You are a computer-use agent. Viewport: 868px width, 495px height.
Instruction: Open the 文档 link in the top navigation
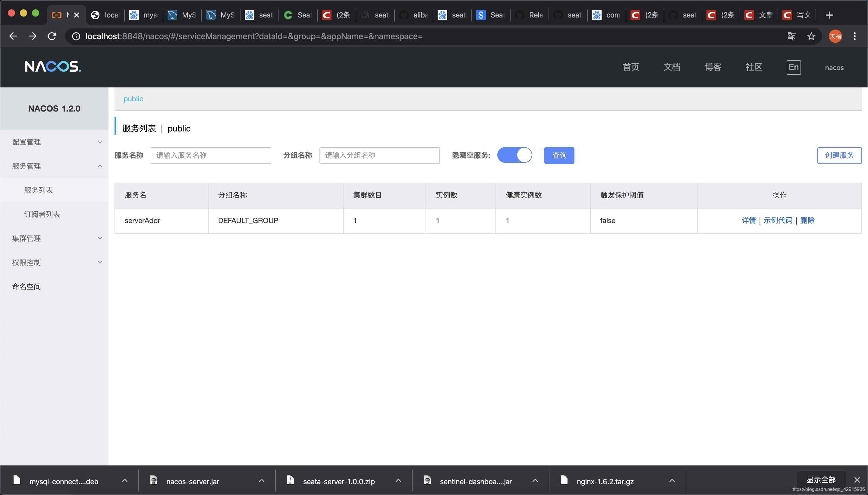[672, 67]
